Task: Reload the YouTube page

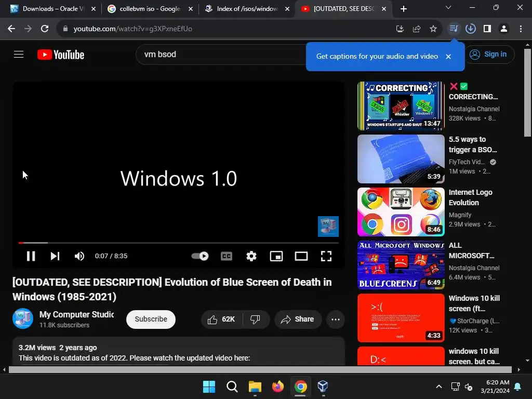Action: [x=45, y=29]
